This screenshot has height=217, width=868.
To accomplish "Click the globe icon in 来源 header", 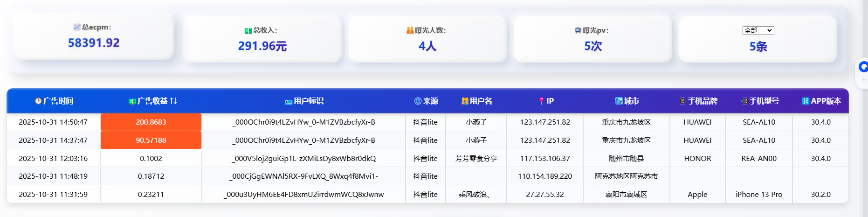I will point(418,101).
